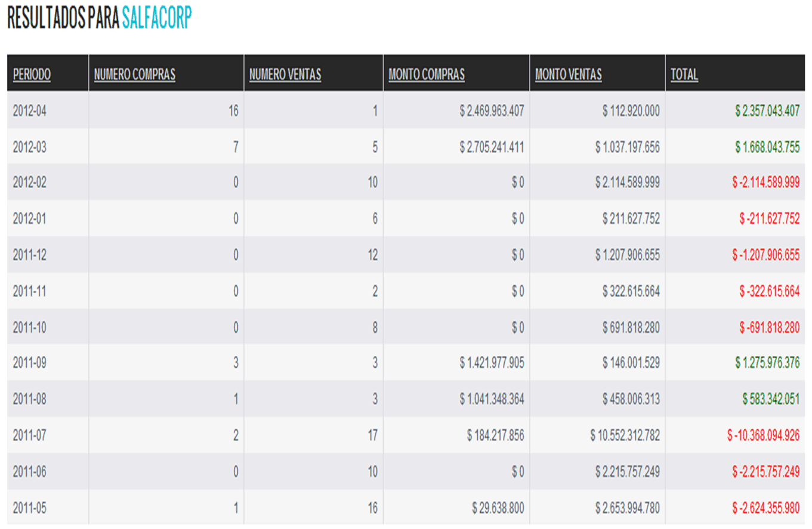The height and width of the screenshot is (529, 812).
Task: Click the SALFACORP title text
Action: [x=157, y=19]
